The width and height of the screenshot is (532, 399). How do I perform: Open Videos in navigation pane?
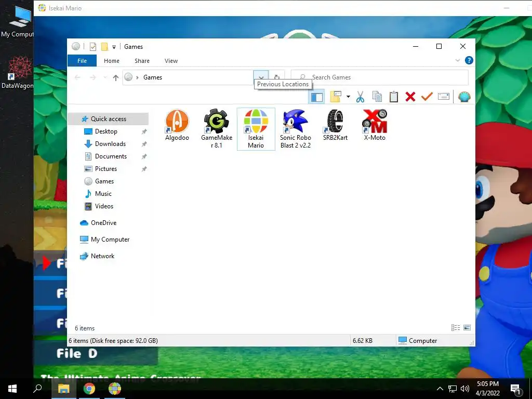point(104,206)
